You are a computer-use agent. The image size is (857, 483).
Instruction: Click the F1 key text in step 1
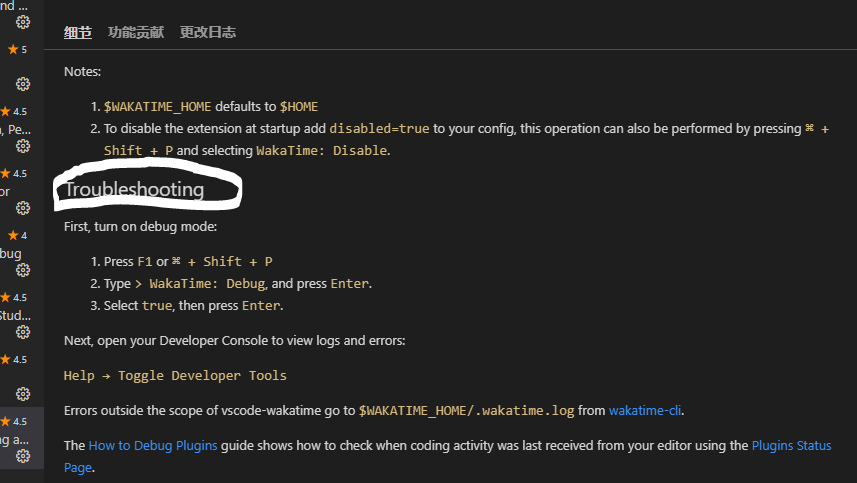145,262
